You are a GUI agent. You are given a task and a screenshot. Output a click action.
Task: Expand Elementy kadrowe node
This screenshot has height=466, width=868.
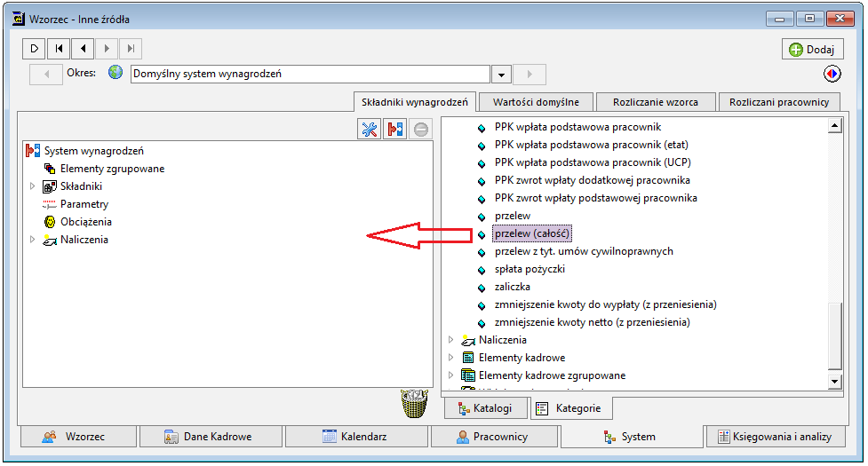450,358
